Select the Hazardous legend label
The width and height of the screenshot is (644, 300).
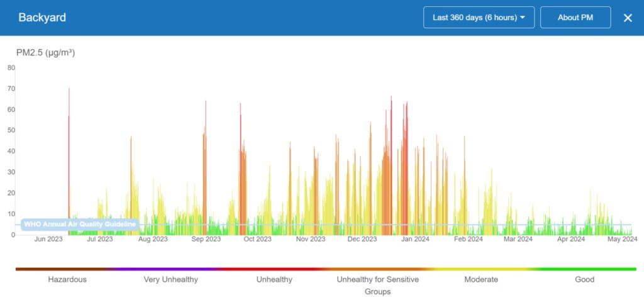pyautogui.click(x=67, y=279)
